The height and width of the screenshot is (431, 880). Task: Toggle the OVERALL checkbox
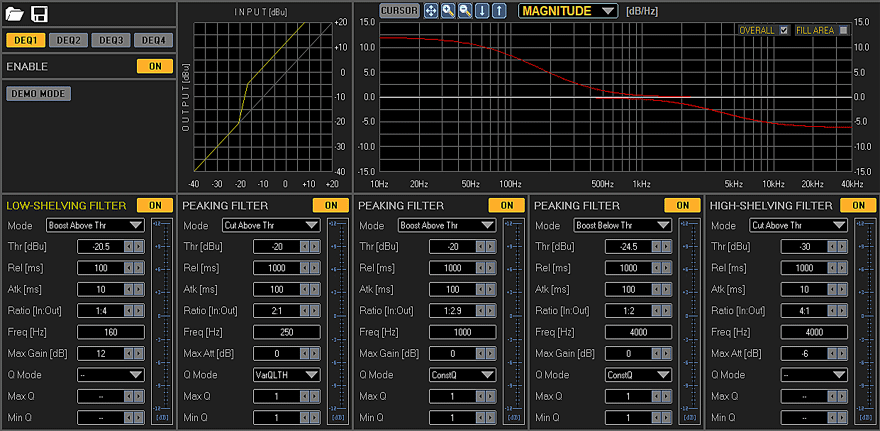[784, 30]
